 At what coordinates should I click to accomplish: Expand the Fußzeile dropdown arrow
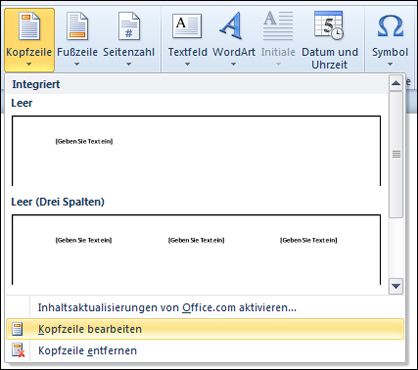point(77,64)
